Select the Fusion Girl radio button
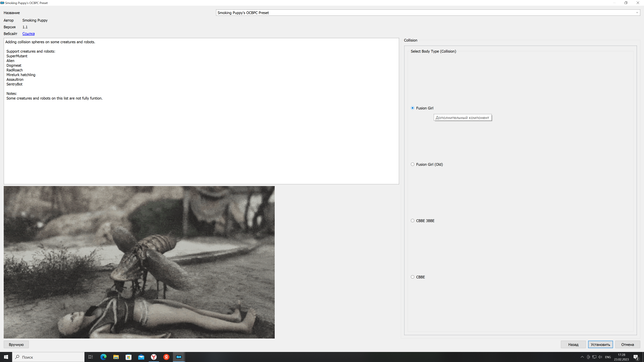644x362 pixels. [413, 108]
